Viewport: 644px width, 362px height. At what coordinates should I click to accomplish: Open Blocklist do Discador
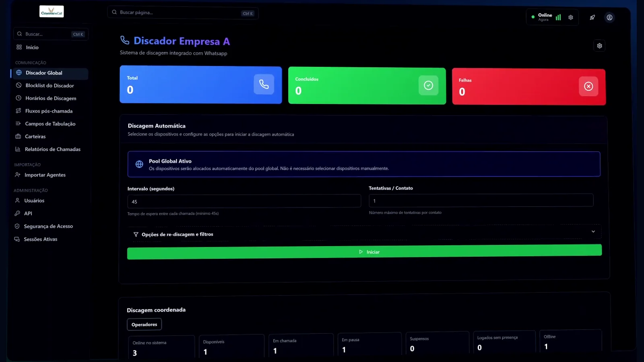(x=50, y=85)
